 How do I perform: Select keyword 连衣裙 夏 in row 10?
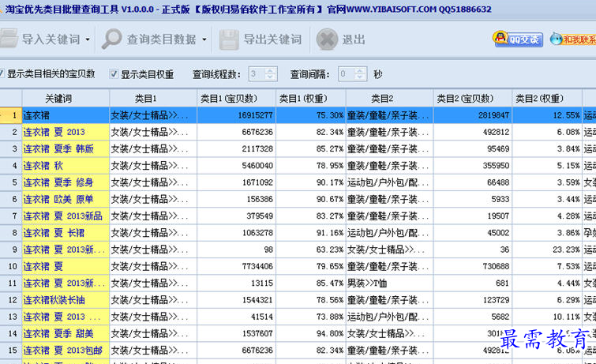[x=66, y=266]
